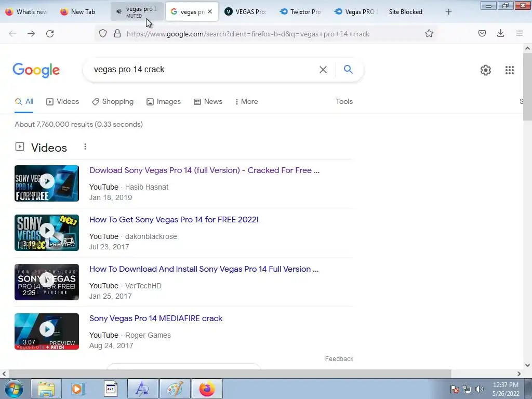Open the Videos section options dots
The image size is (532, 399).
click(x=85, y=147)
